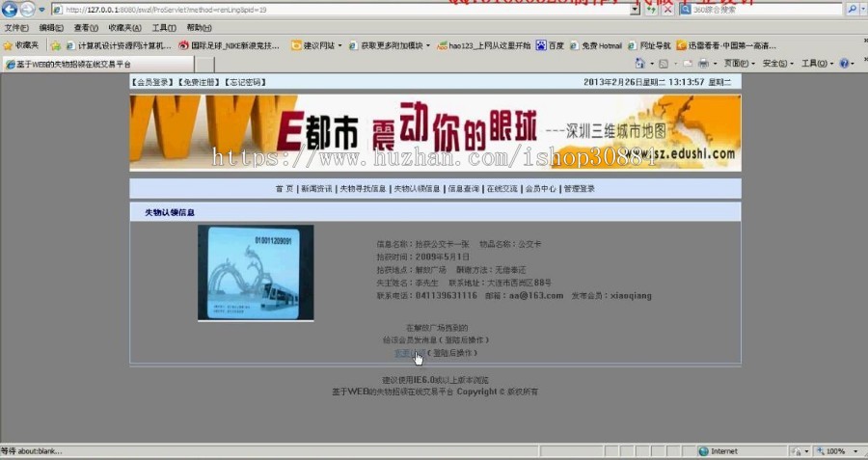868x460 pixels.
Task: Open the 百度 paw bookmark
Action: (550, 45)
